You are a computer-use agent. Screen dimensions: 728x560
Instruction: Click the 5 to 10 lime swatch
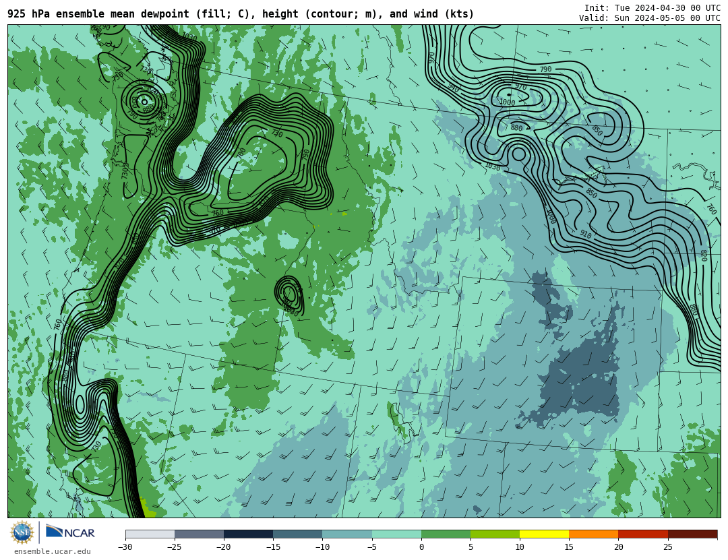[495, 534]
